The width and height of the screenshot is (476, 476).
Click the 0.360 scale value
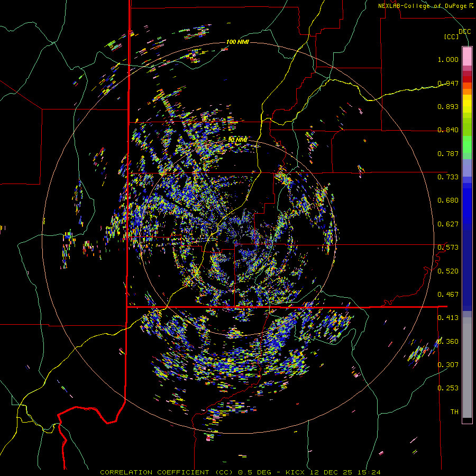pyautogui.click(x=448, y=342)
